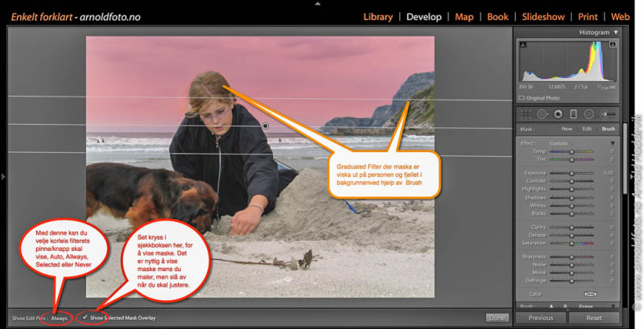Screen dimensions: 644x329
Task: Toggle highlight clipping indicator in histogram
Action: tap(613, 45)
